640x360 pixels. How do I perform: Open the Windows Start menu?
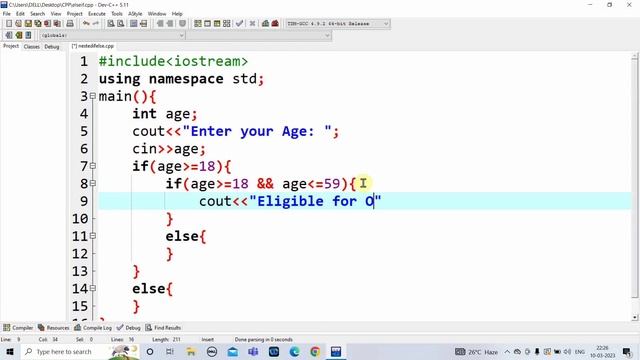(10, 351)
